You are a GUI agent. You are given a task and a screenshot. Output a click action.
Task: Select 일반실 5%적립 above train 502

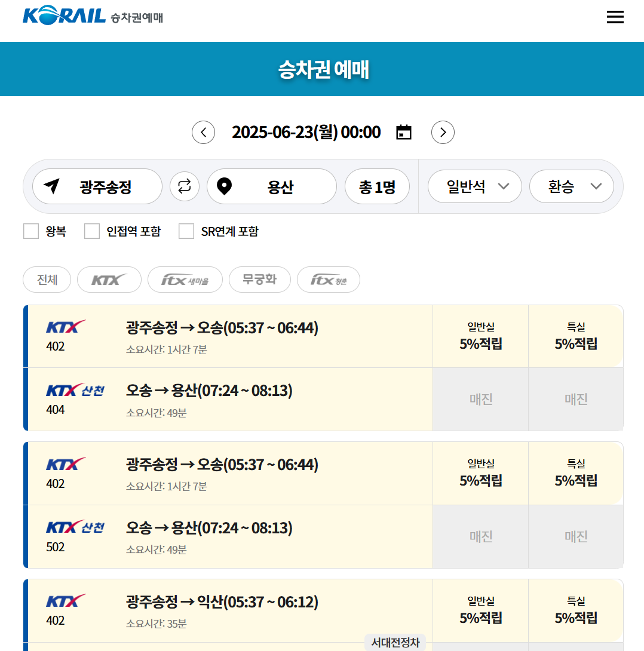coord(480,473)
